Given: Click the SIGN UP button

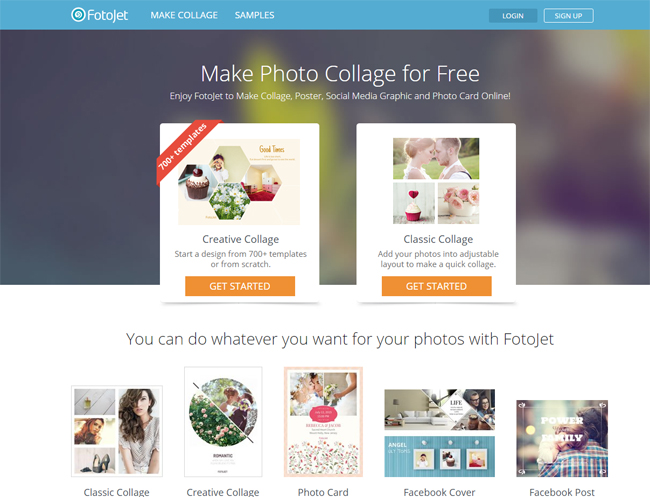Looking at the screenshot, I should (568, 16).
